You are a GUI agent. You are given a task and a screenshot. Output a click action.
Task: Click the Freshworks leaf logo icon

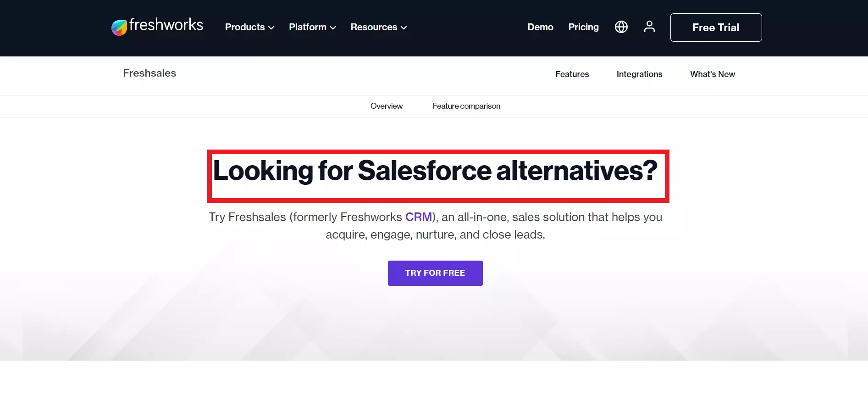(x=119, y=28)
